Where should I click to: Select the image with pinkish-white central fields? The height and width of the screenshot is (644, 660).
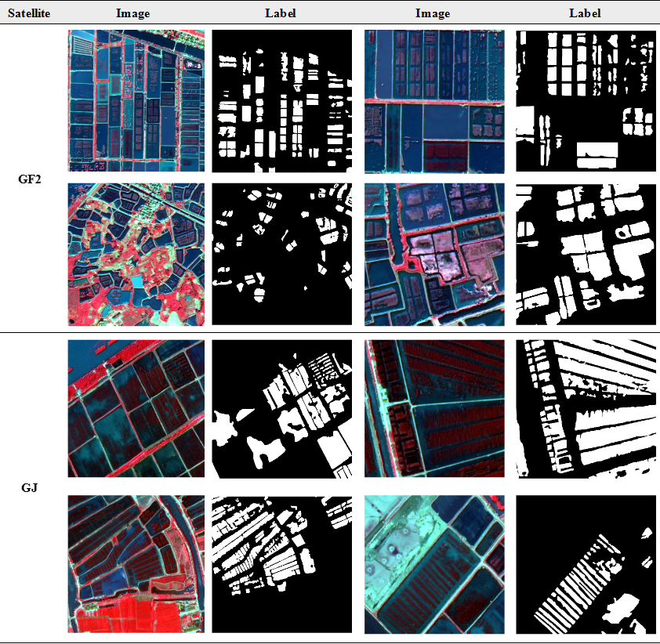[x=434, y=255]
